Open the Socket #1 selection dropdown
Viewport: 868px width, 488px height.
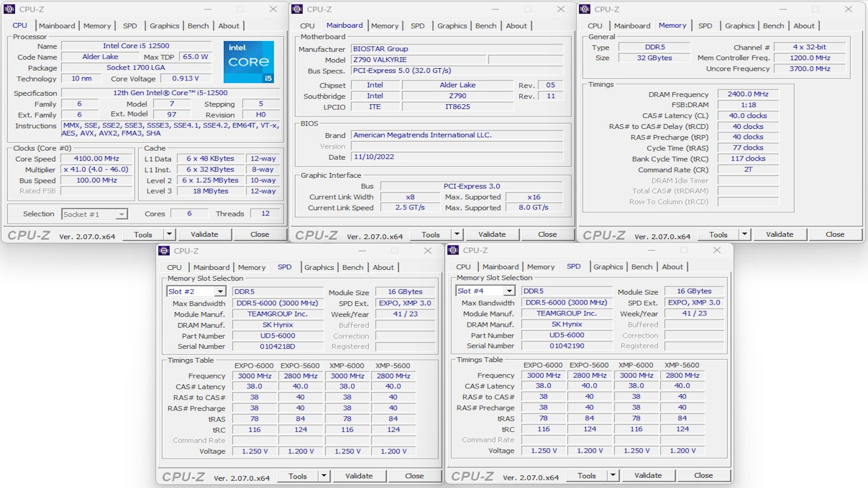(120, 214)
